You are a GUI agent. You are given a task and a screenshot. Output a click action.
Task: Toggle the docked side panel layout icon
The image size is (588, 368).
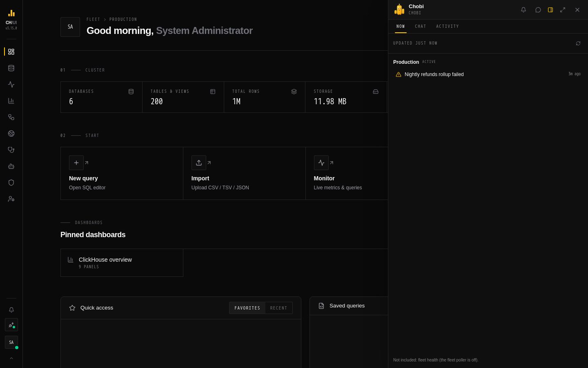click(x=550, y=10)
